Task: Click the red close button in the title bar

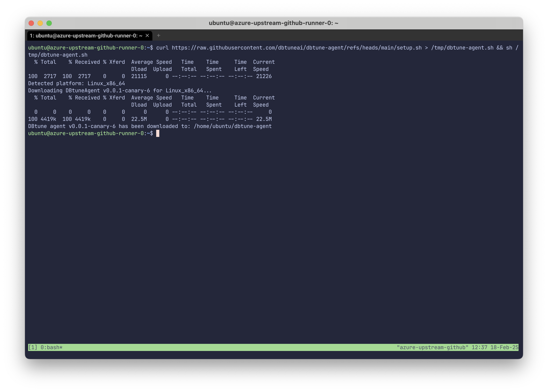Action: point(31,23)
